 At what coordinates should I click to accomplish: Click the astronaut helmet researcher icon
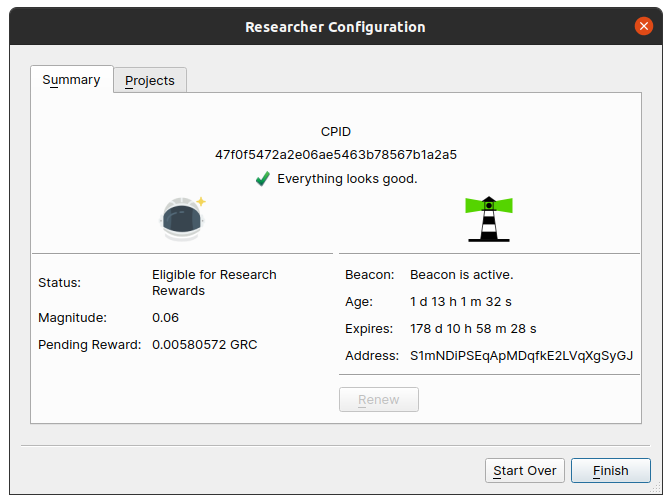[x=183, y=219]
